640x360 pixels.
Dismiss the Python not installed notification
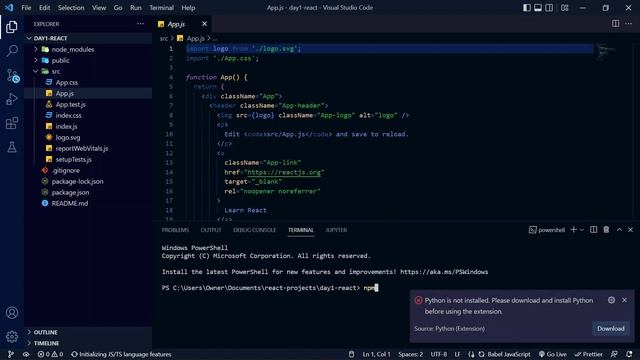pyautogui.click(x=624, y=300)
